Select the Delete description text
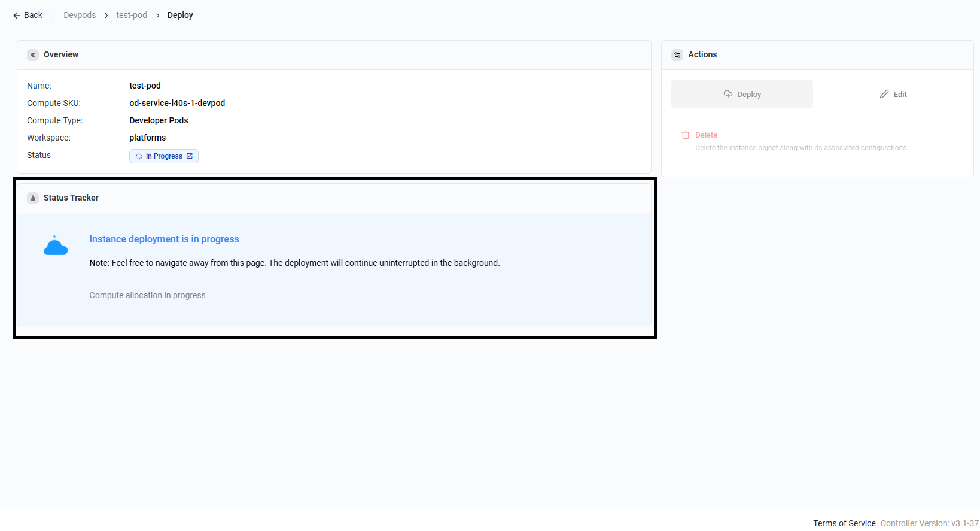The image size is (980, 531). 802,148
